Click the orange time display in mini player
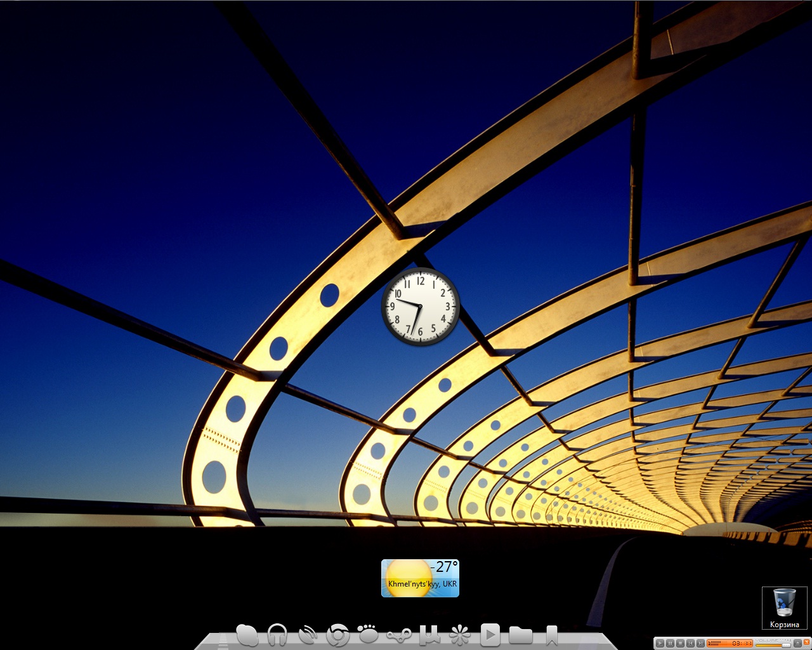Image resolution: width=812 pixels, height=650 pixels. (x=730, y=643)
